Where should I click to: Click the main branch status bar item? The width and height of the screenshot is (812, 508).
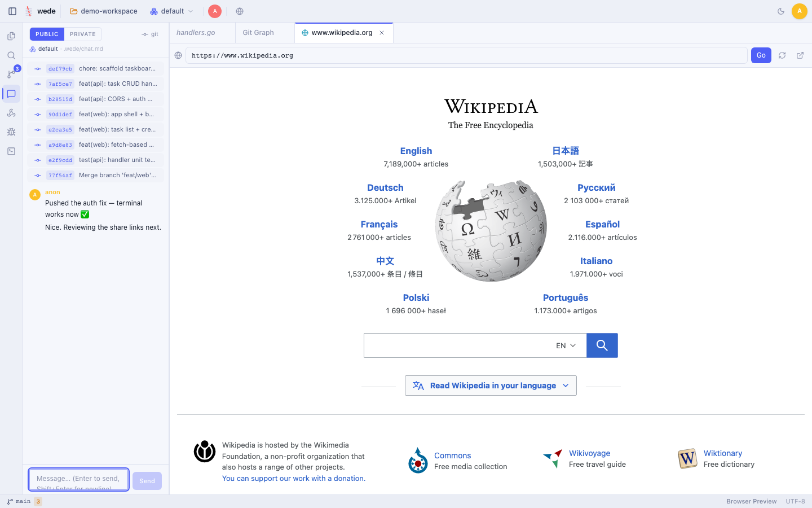pyautogui.click(x=19, y=501)
